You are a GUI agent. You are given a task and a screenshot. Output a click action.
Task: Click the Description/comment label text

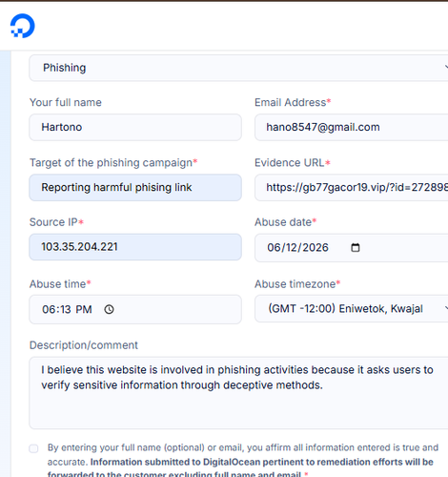pos(84,345)
